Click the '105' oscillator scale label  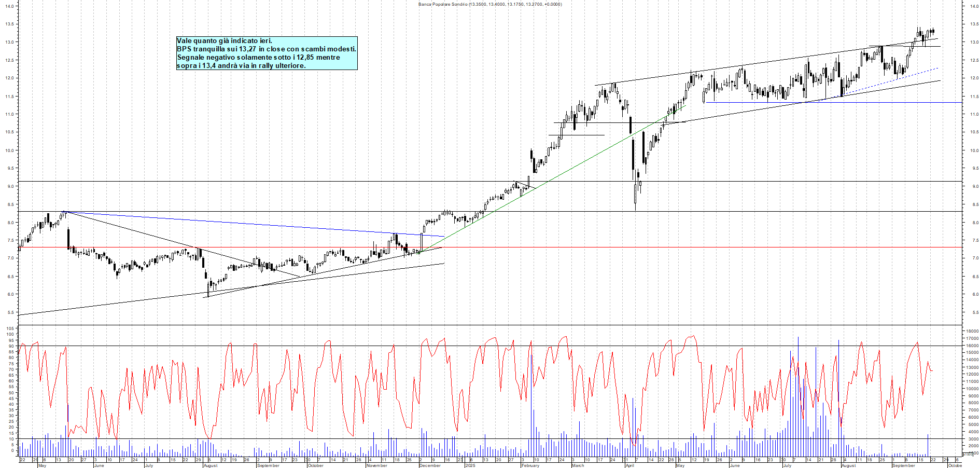(x=9, y=328)
